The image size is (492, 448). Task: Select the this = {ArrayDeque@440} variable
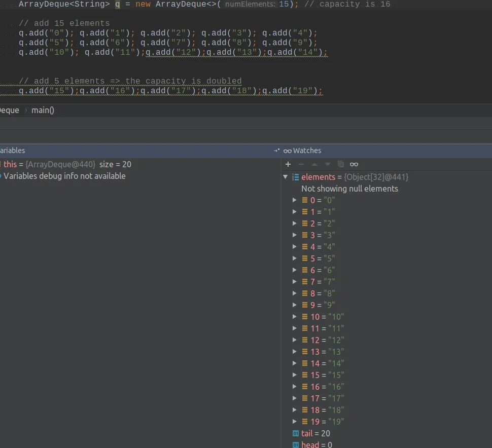[66, 164]
